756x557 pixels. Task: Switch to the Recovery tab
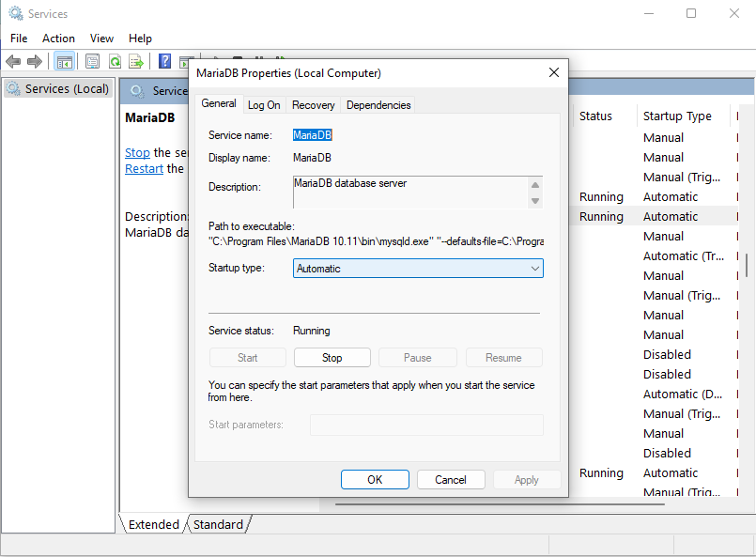click(x=314, y=105)
